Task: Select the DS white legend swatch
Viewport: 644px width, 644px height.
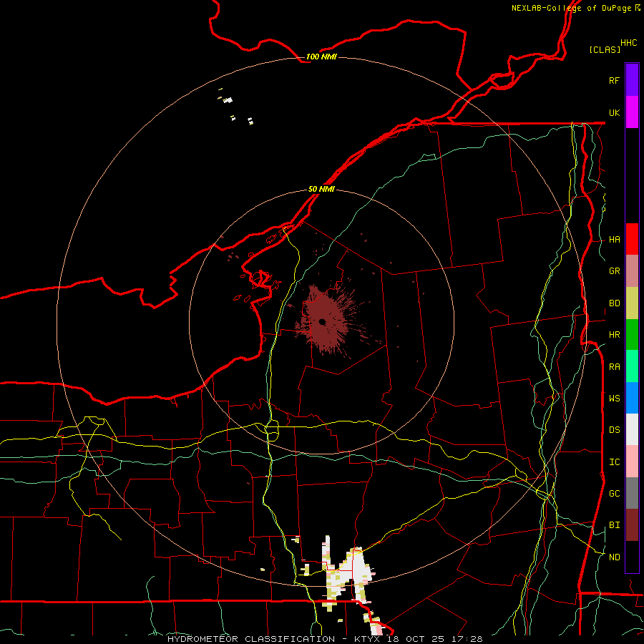Action: point(632,429)
